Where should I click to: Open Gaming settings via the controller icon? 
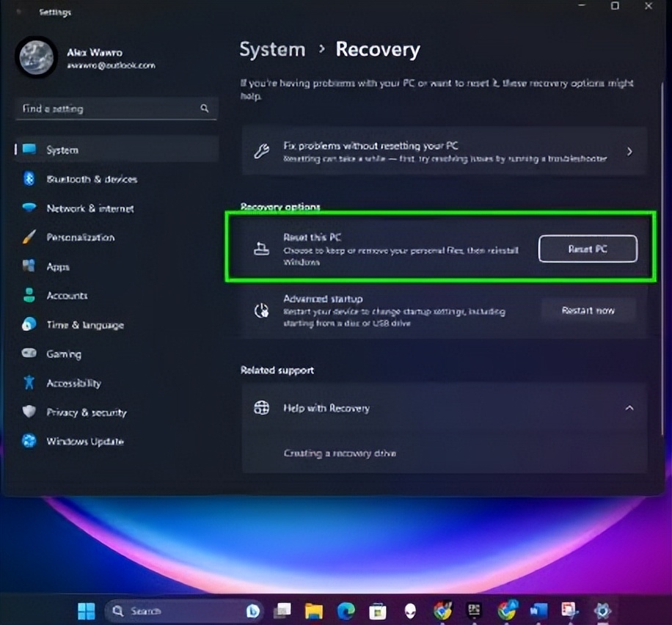point(28,354)
